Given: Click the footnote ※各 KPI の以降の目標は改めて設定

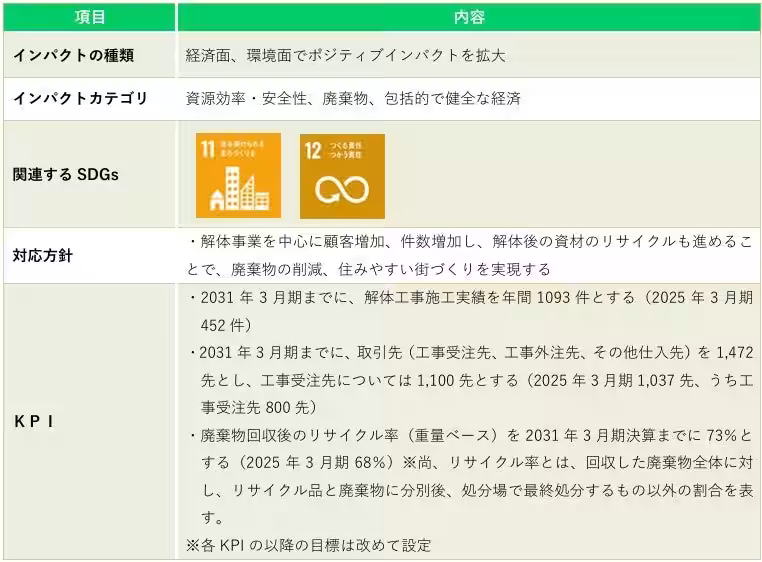Looking at the screenshot, I should (308, 545).
